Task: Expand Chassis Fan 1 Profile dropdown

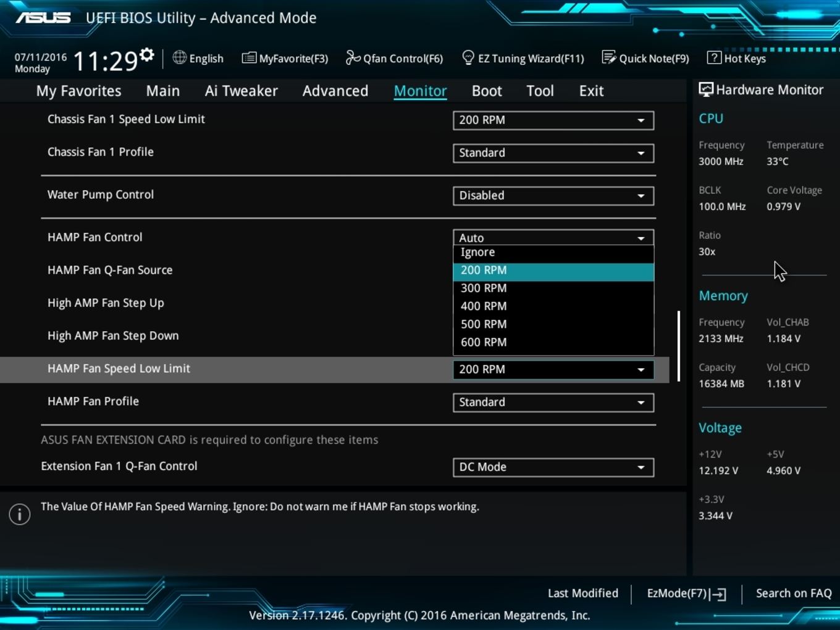Action: tap(553, 153)
